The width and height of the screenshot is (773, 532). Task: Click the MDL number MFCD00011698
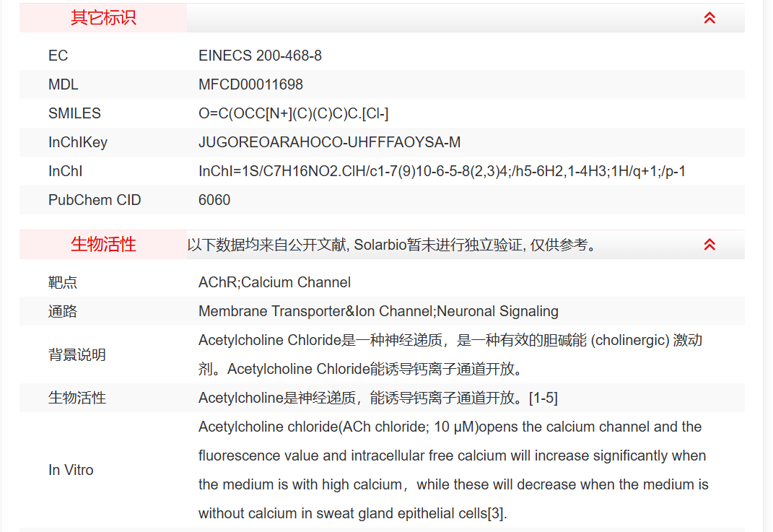(x=250, y=84)
